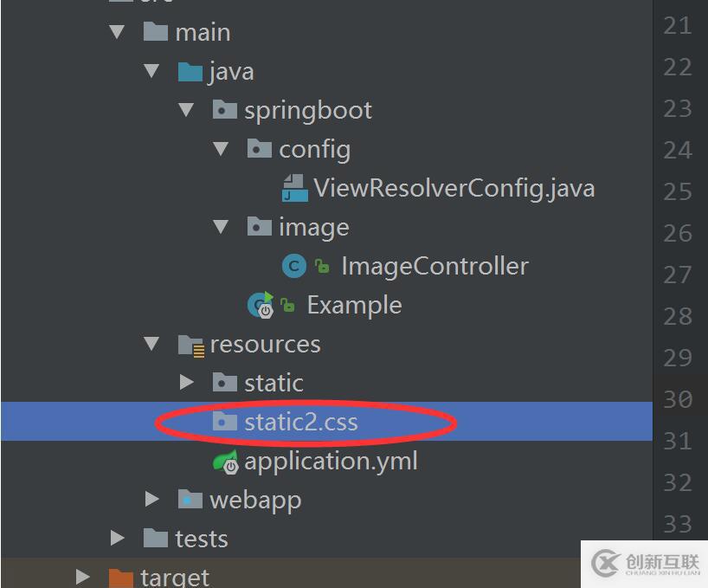Click the resources folder icon
Viewport: 708px width, 588px height.
190,345
